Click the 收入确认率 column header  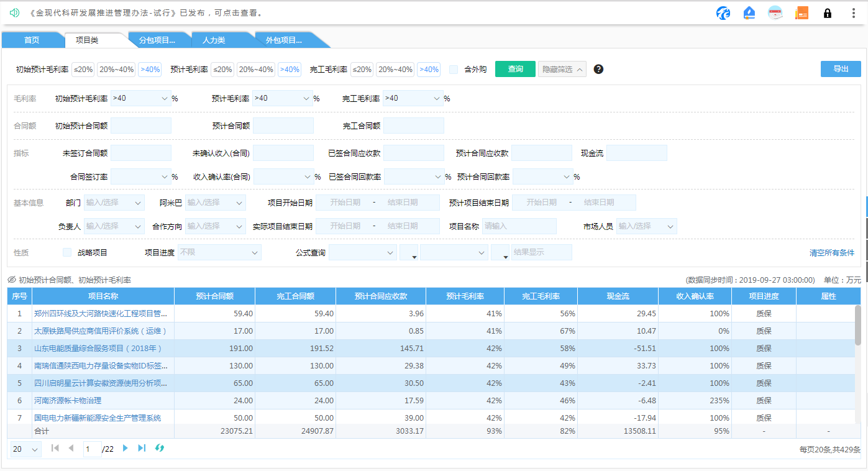695,296
